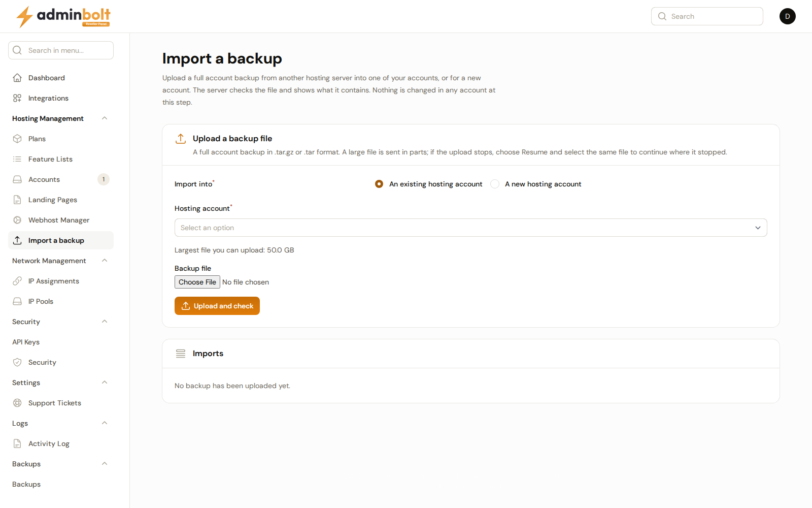Click the Upload a backup file heading
812x508 pixels.
click(232, 138)
